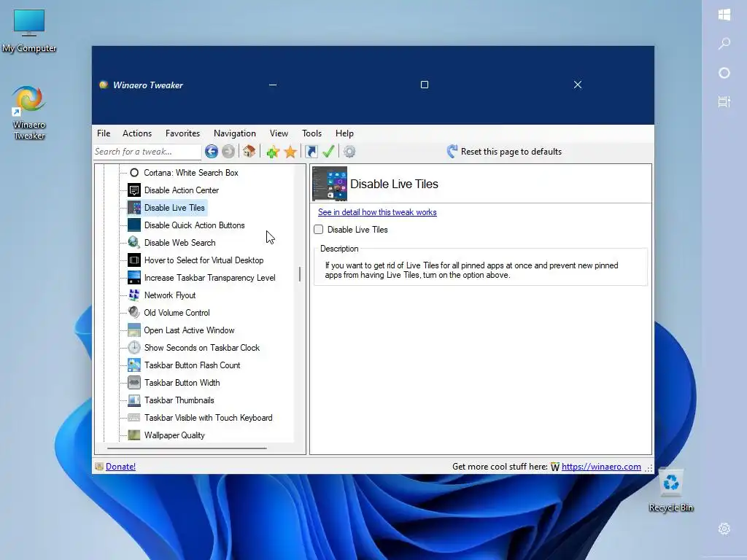This screenshot has height=560, width=747.
Task: Click the Network Flyout icon
Action: tap(134, 295)
